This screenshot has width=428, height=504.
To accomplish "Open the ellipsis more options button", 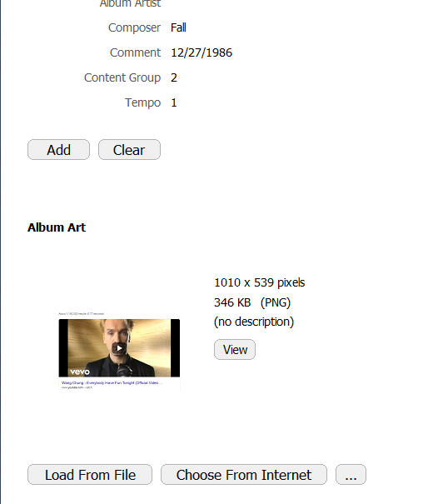I will tap(351, 475).
